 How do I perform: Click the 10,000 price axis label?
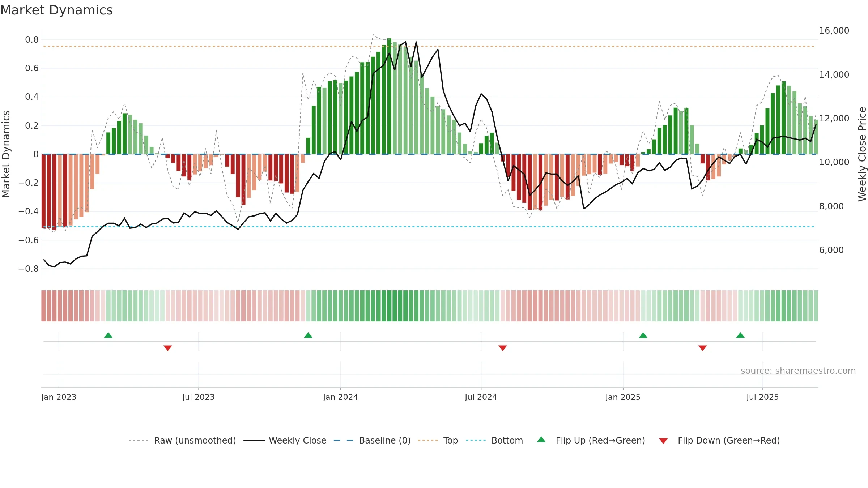834,162
